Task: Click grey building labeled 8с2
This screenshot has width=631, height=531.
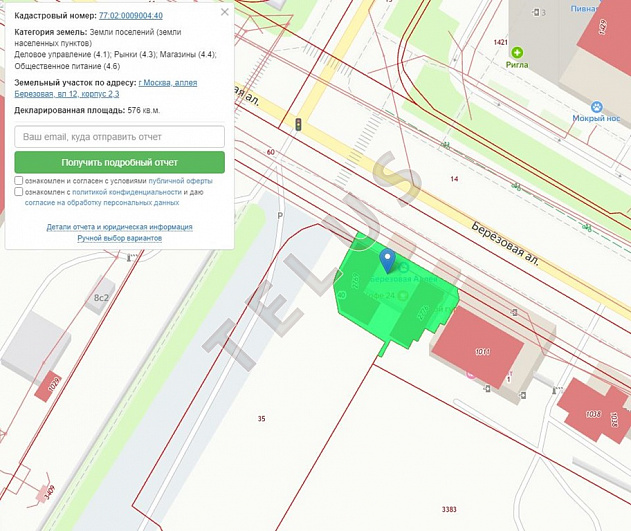Action: (x=101, y=297)
